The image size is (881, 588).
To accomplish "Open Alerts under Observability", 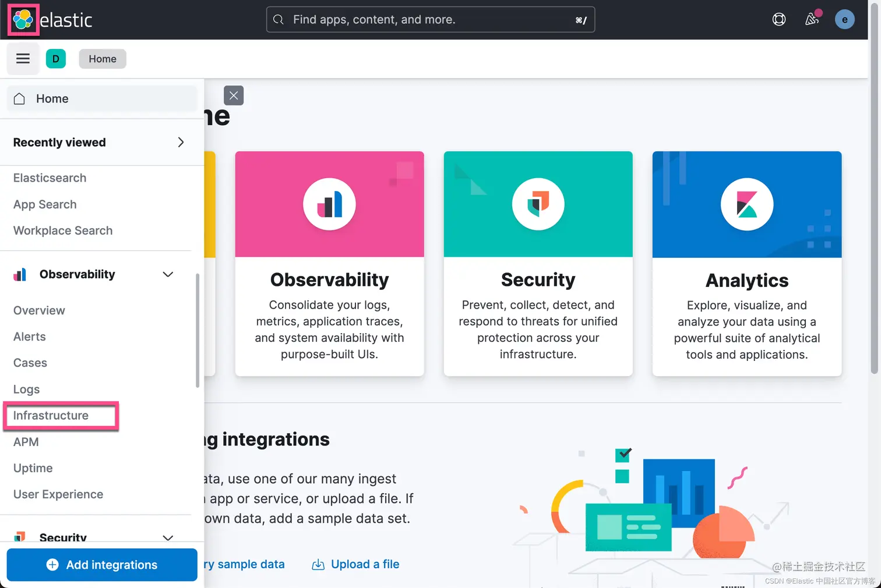I will pos(29,336).
